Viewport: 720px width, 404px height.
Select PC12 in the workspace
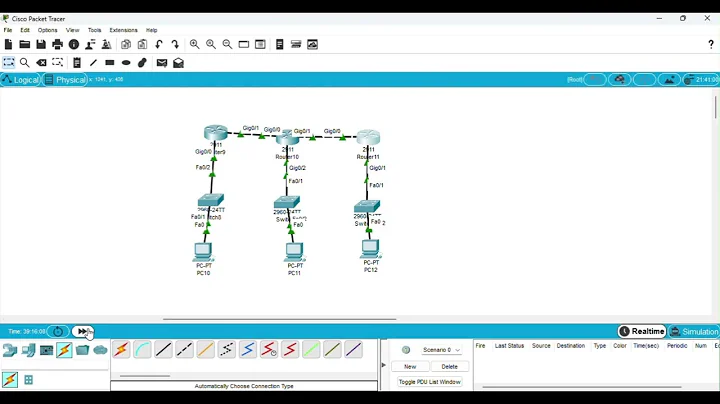click(370, 249)
